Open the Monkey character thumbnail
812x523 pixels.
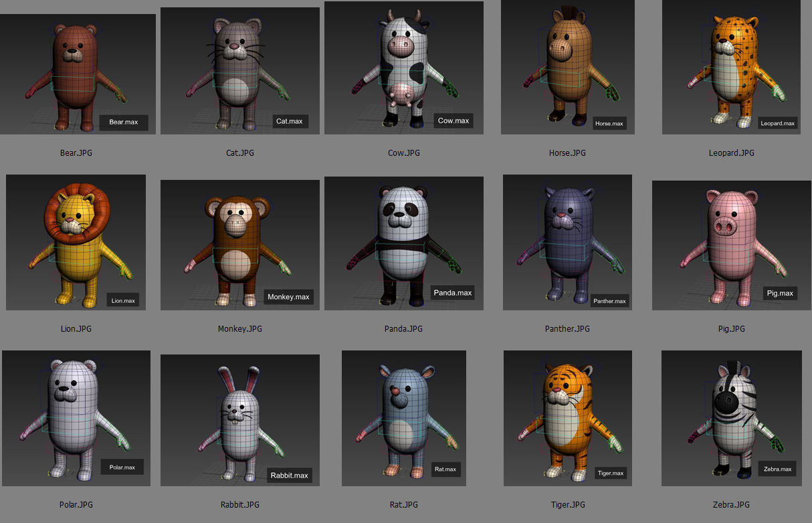click(x=240, y=245)
